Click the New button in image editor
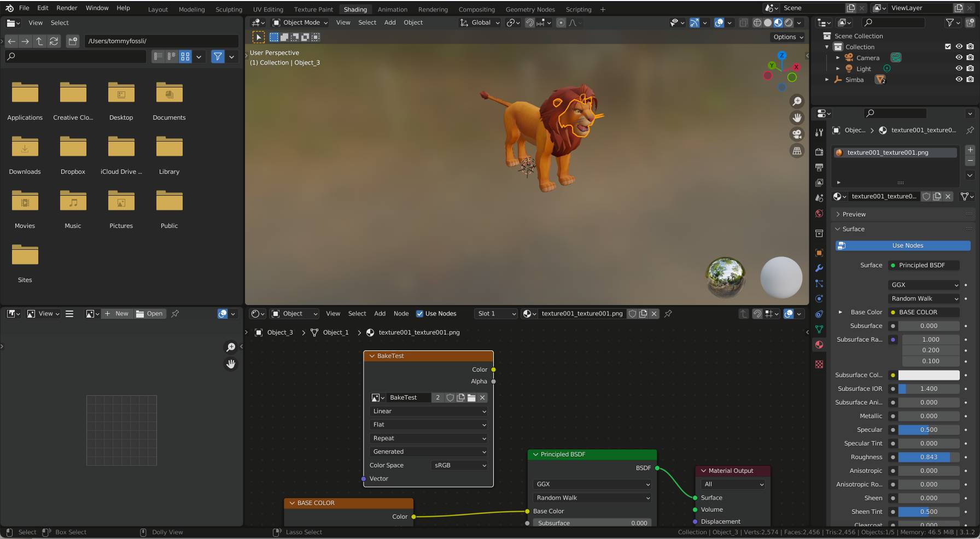 click(x=121, y=313)
